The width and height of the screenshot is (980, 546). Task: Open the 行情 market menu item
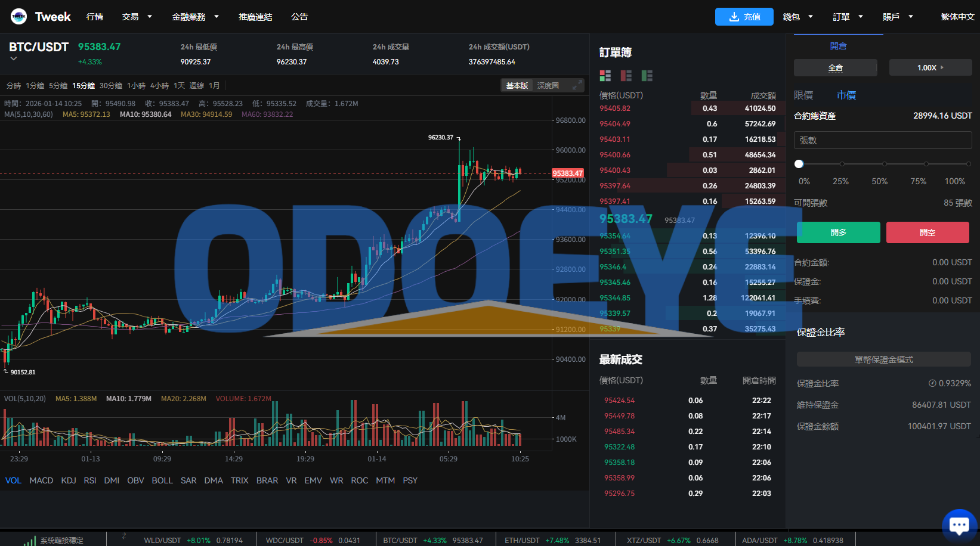coord(95,17)
